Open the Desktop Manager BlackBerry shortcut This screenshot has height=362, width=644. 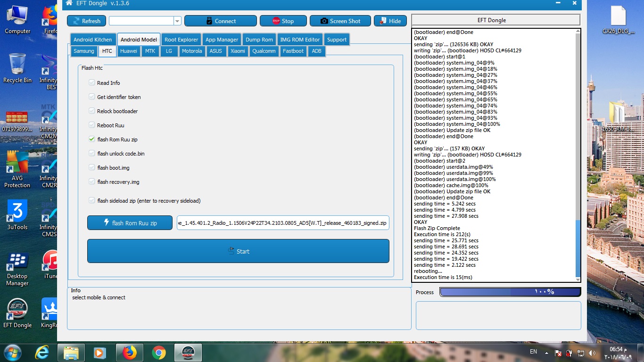17,269
